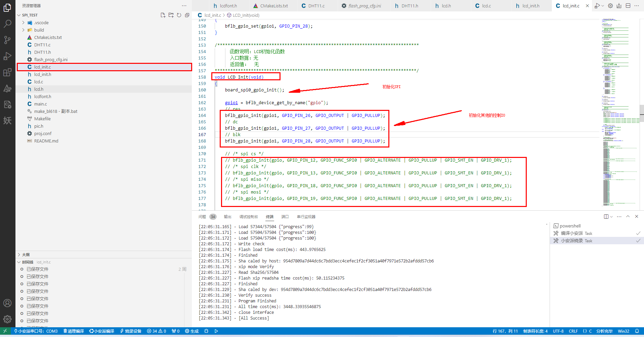Open the split terminal dropdown arrow
The width and height of the screenshot is (644, 337).
(611, 217)
